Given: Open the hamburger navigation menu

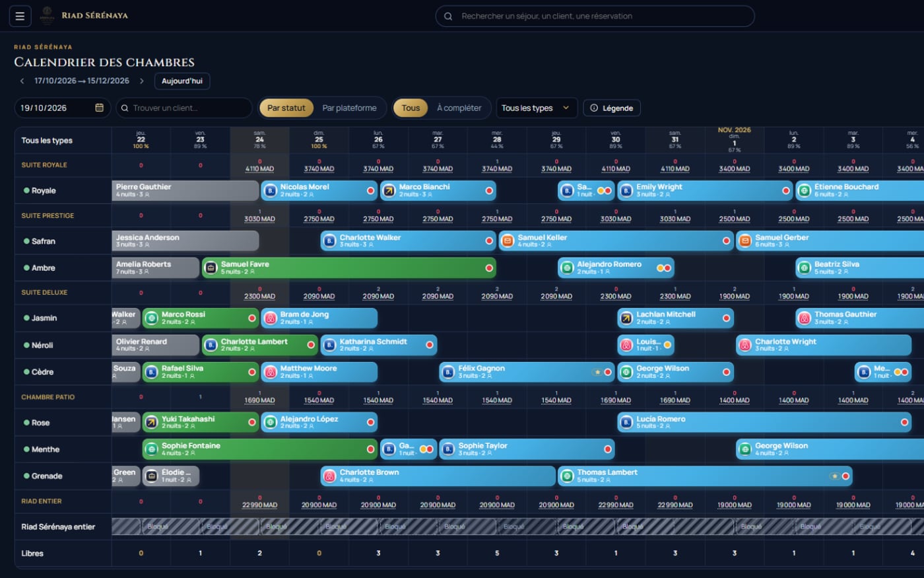Looking at the screenshot, I should (20, 16).
